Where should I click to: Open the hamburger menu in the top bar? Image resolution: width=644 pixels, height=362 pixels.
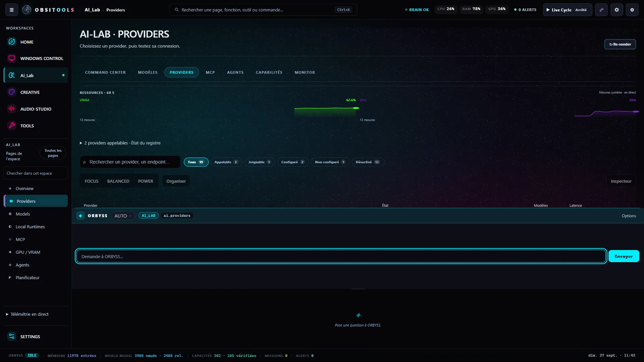[12, 10]
